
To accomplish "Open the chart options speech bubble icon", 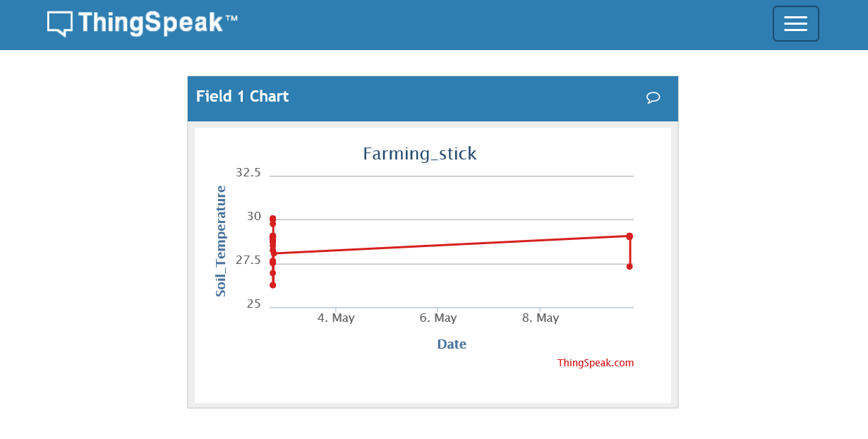I will click(x=653, y=98).
